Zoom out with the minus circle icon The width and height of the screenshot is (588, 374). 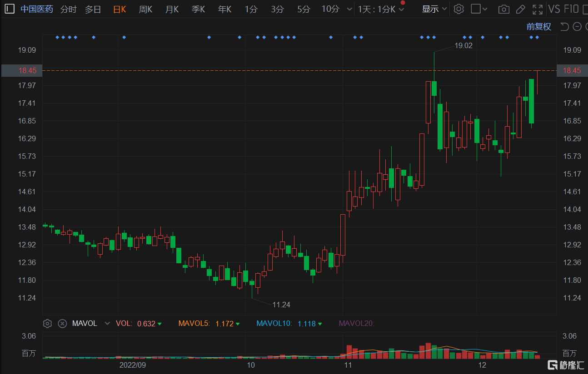[x=577, y=27]
